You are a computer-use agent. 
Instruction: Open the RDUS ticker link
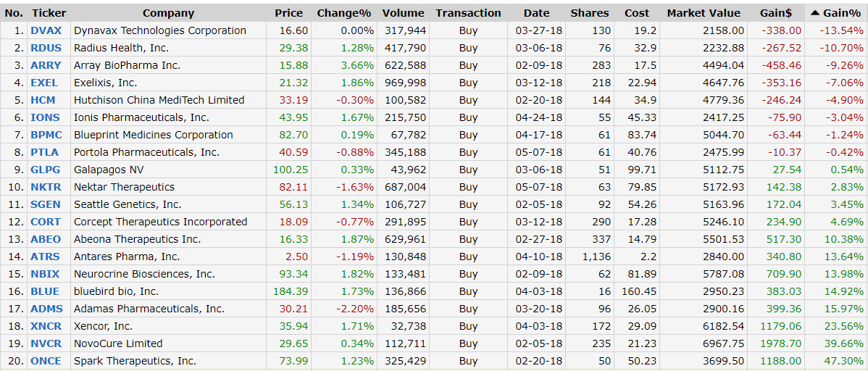[46, 48]
